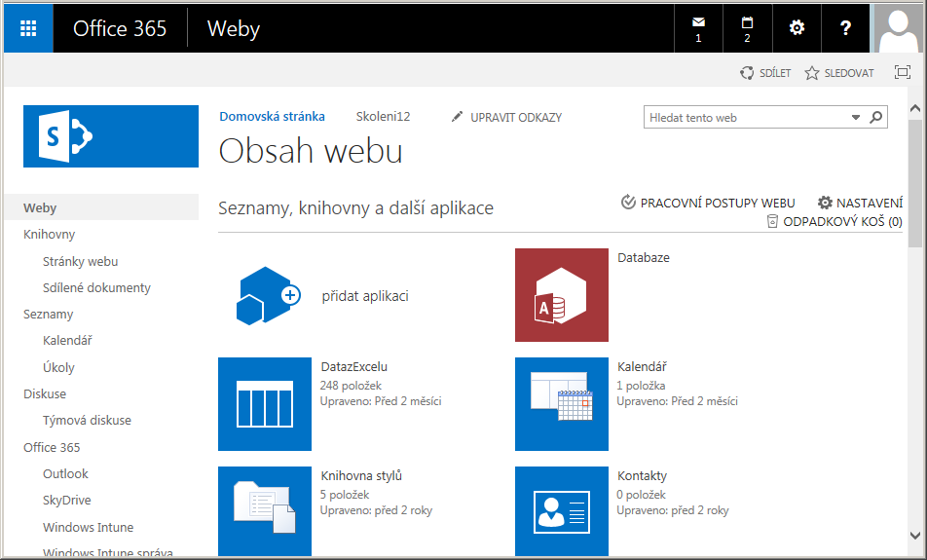Open Diskuse in the left navigation
The height and width of the screenshot is (560, 927).
45,393
